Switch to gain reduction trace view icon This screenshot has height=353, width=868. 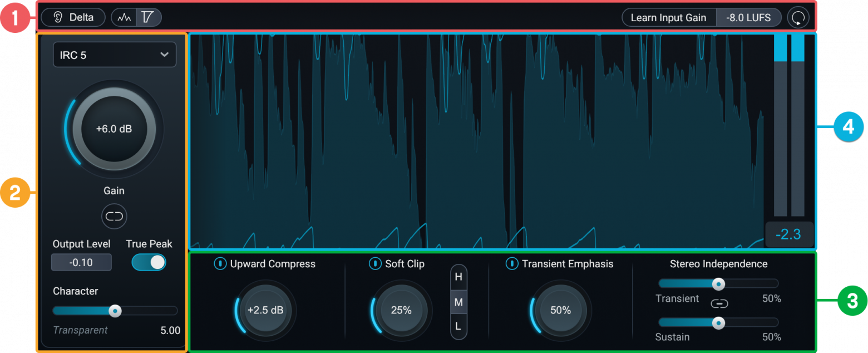[x=149, y=18]
